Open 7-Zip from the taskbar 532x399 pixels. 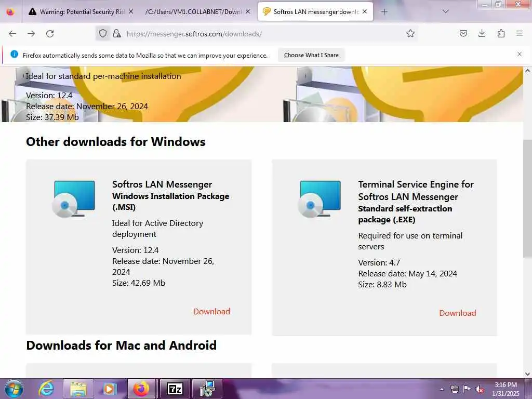[x=175, y=389]
